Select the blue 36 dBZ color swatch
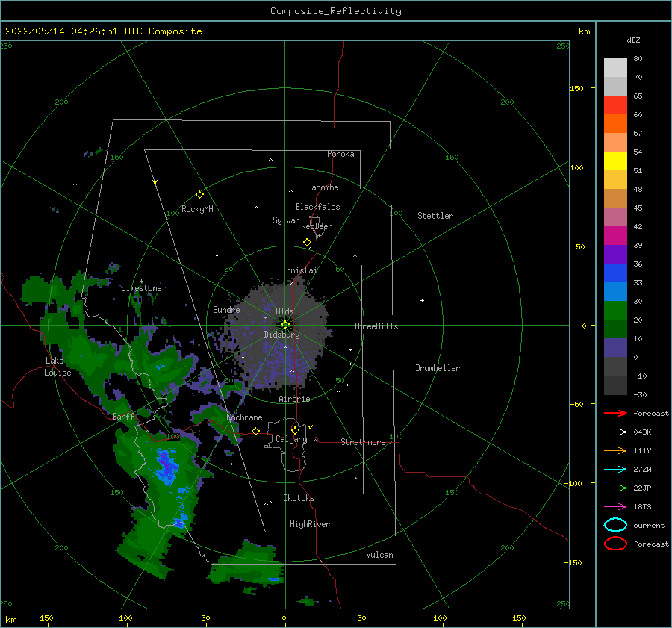Viewport: 672px width, 628px height. pyautogui.click(x=615, y=273)
